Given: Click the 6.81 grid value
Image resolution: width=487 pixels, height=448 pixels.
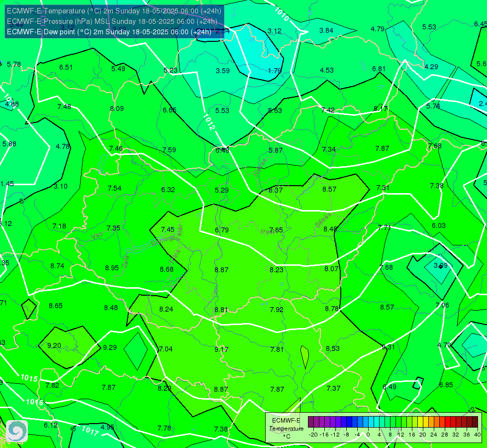Looking at the screenshot, I should click(x=379, y=69).
